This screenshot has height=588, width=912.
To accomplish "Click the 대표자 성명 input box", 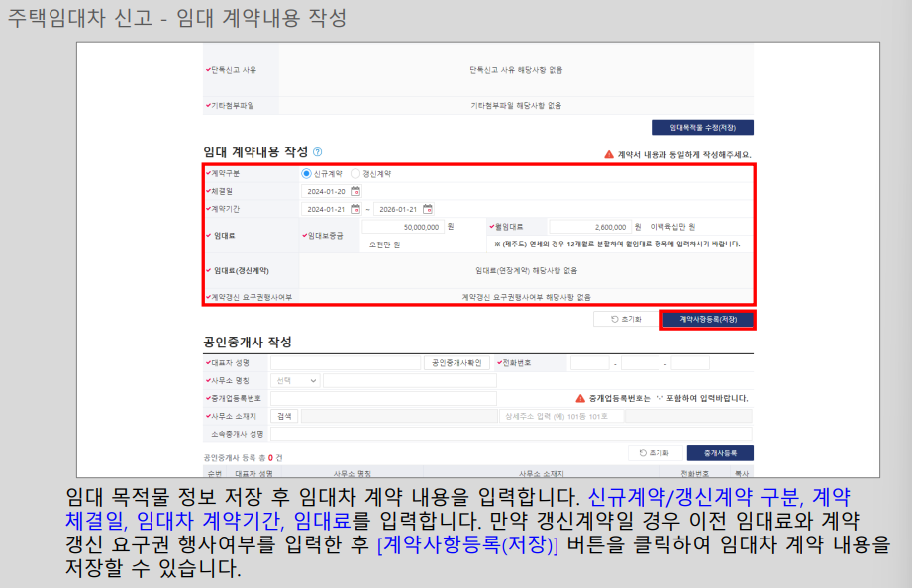I will [347, 364].
